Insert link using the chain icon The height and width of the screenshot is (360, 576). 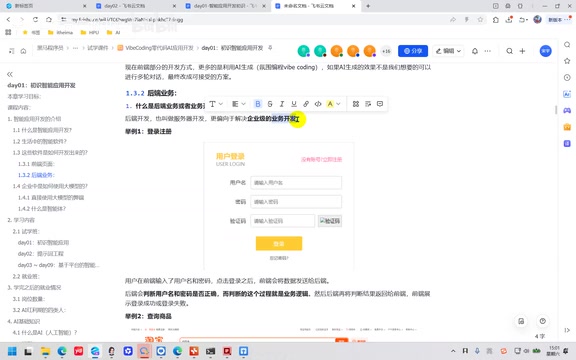tap(306, 104)
